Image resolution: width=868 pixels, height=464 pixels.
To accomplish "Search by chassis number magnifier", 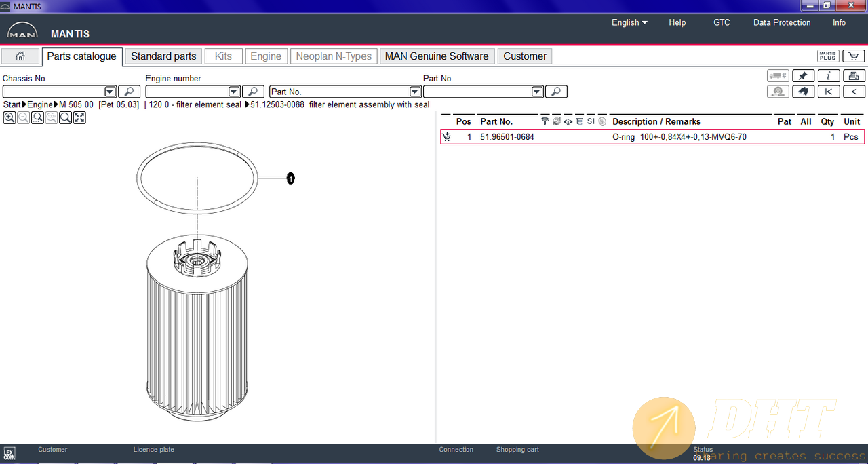I will [129, 92].
